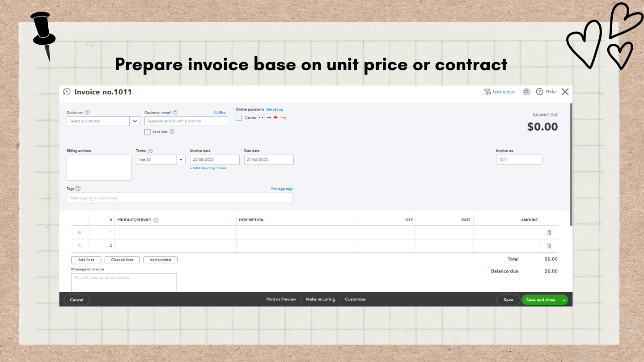Click the BALANCE DUE $0.00 amount
644x362 pixels.
click(x=542, y=126)
